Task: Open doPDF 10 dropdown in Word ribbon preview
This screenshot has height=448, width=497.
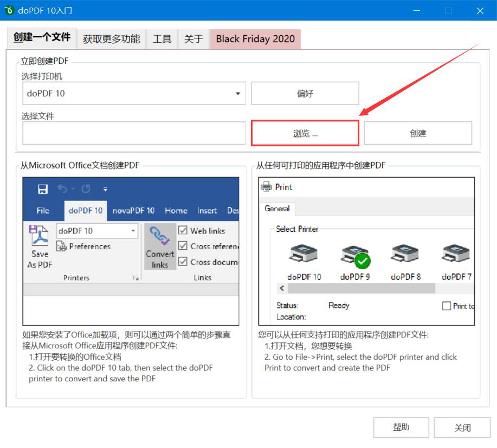Action: (x=133, y=231)
